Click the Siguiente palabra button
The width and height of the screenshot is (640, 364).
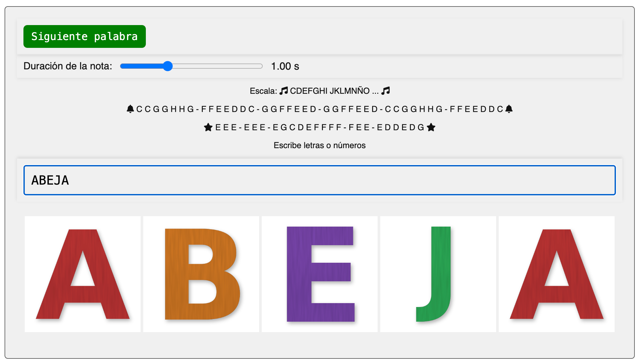coord(85,36)
